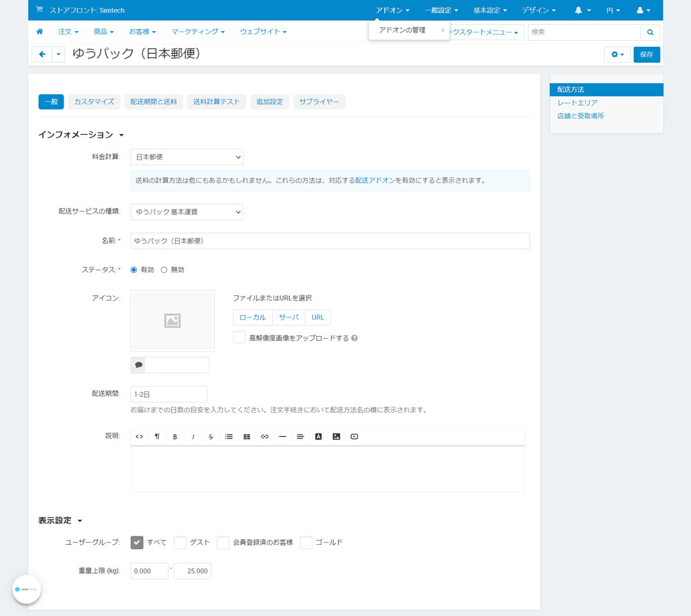691x616 pixels.
Task: Open the 円 currency selector
Action: [x=613, y=10]
